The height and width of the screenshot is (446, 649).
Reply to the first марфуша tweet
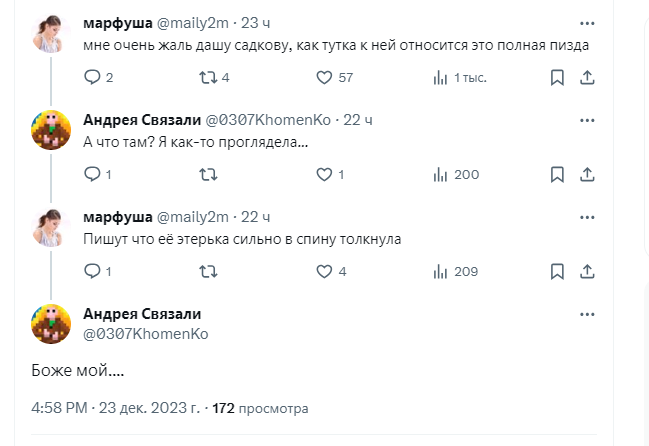coord(92,77)
